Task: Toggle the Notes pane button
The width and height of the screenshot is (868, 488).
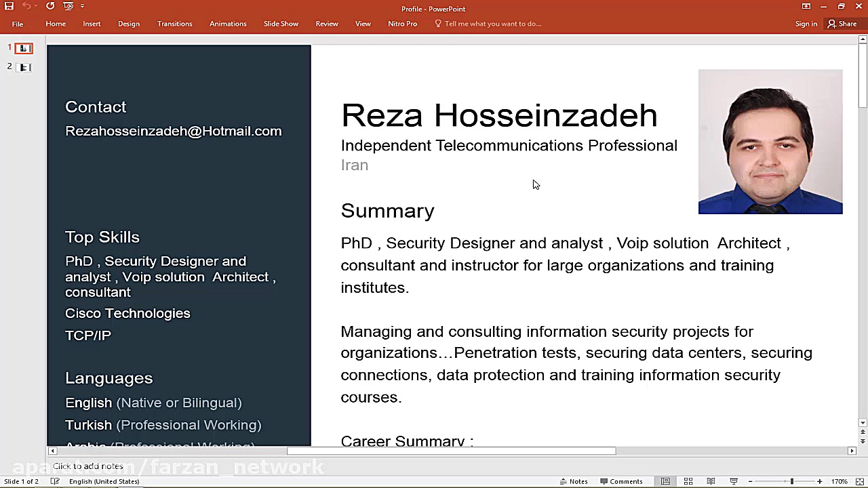Action: click(574, 481)
